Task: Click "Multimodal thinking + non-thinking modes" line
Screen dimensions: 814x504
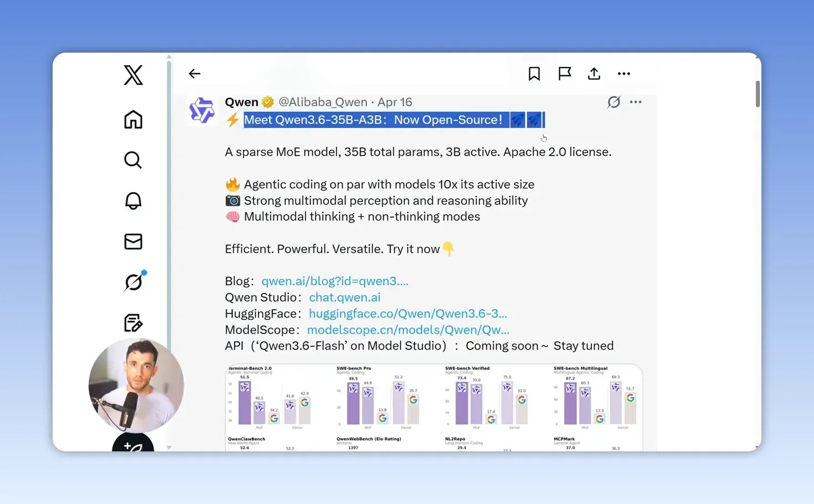Action: point(362,217)
